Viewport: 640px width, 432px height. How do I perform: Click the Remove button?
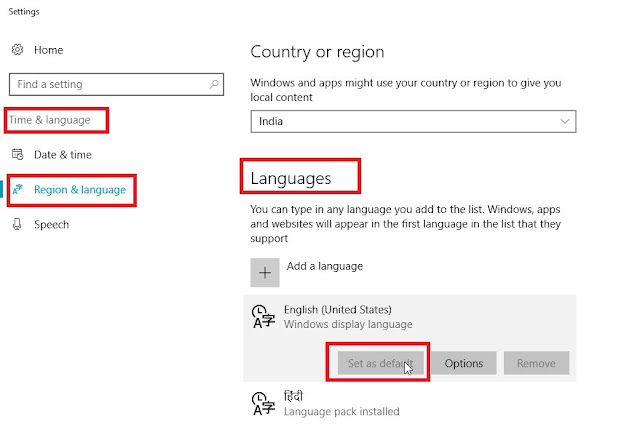(x=536, y=363)
